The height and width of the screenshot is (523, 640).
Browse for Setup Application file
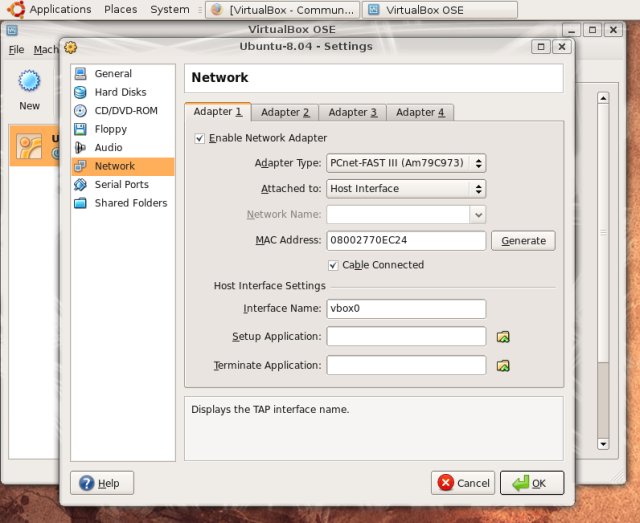(x=503, y=337)
